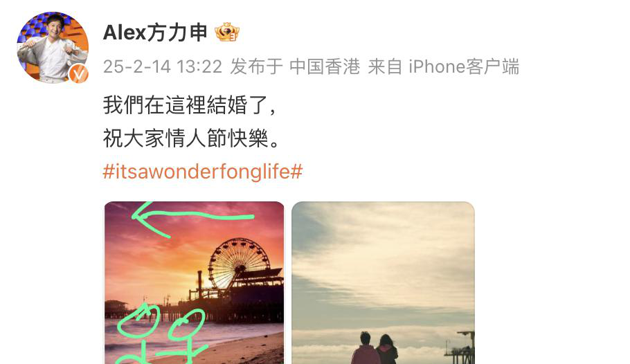Image resolution: width=630 pixels, height=364 pixels.
Task: Open the beach couple photo thumbnail
Action: pos(383,282)
